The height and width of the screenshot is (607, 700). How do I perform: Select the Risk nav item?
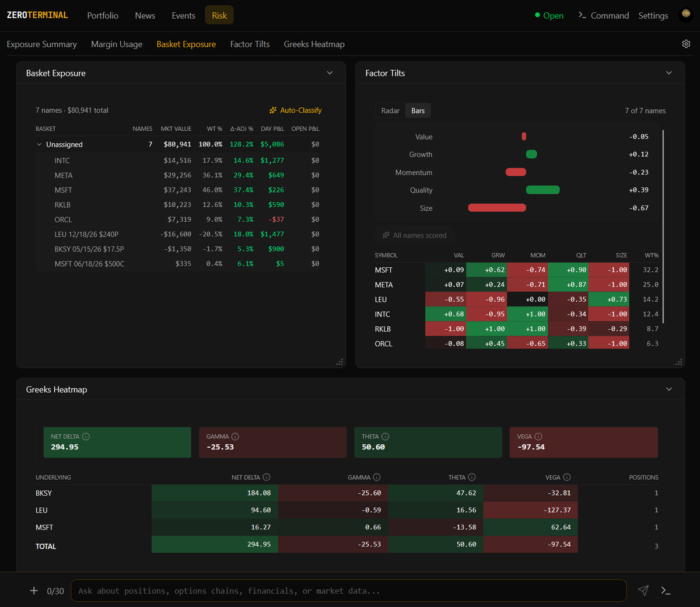point(219,16)
